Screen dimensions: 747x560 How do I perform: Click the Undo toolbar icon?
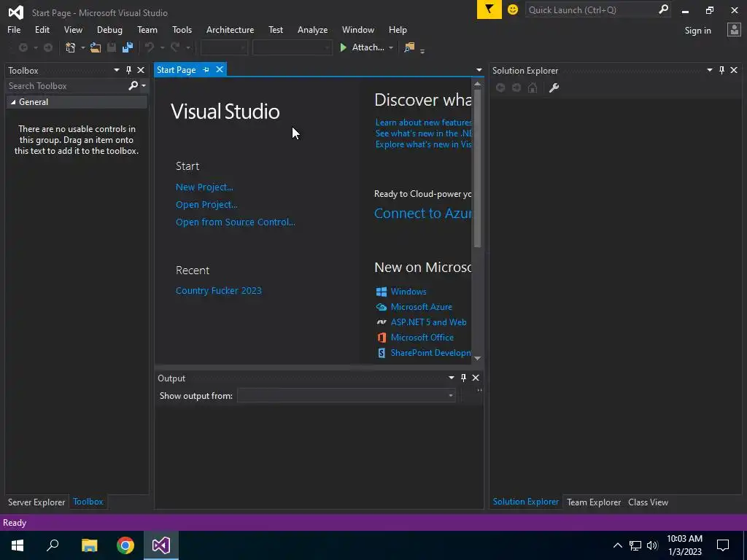click(x=150, y=47)
